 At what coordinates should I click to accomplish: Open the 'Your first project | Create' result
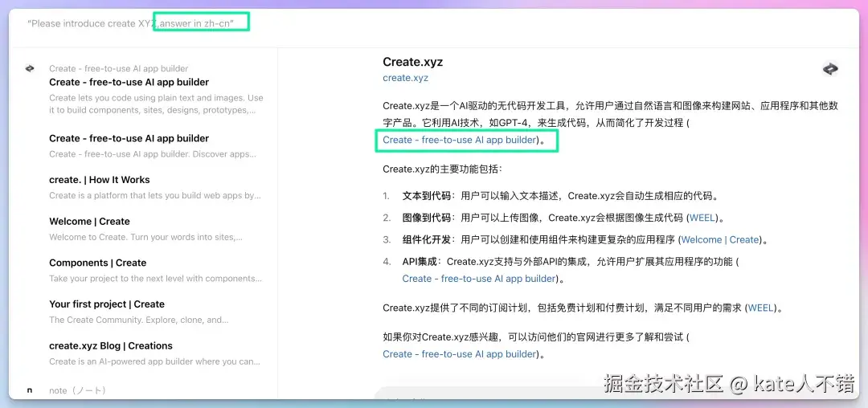pyautogui.click(x=106, y=304)
